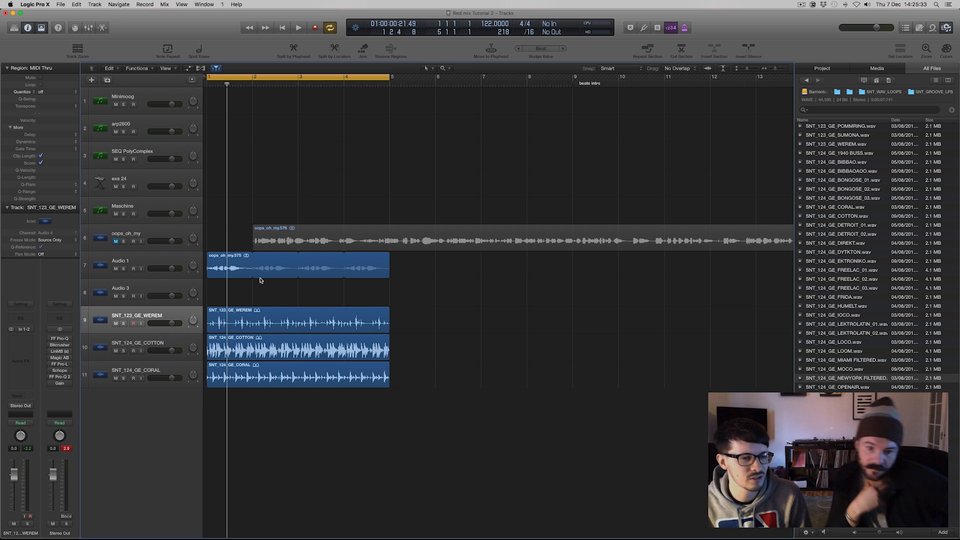Click the pan knob on Maschine track
This screenshot has width=960, height=540.
[x=193, y=210]
